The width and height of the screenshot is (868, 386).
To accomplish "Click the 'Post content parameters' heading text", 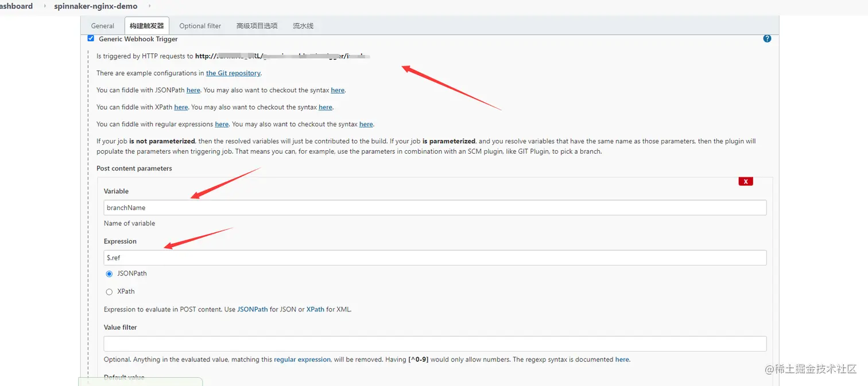I will coord(134,169).
